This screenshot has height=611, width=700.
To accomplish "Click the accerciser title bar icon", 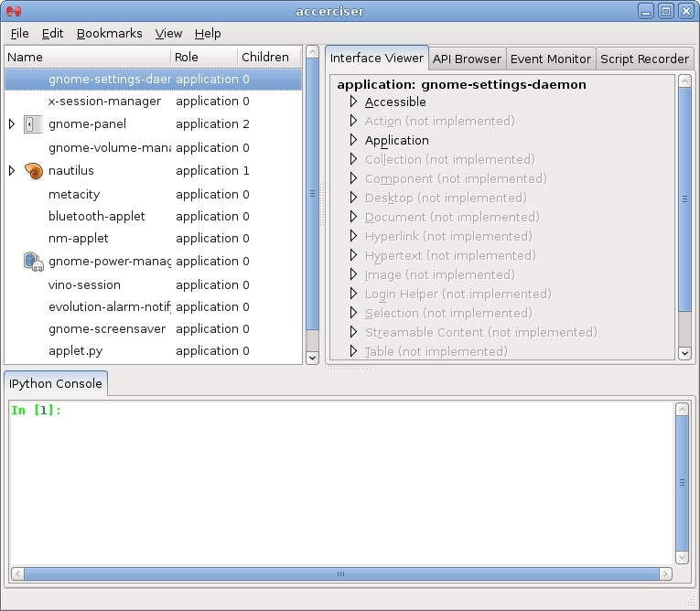I will click(14, 11).
